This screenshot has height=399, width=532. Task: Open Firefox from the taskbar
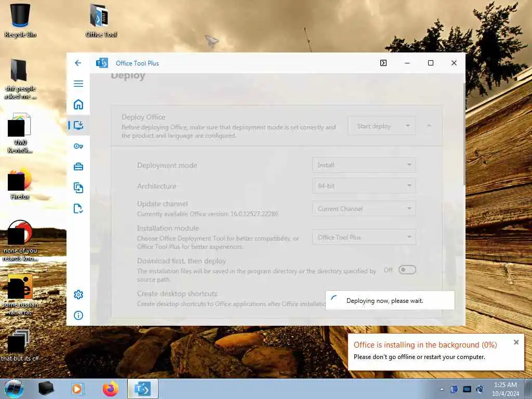[x=110, y=389]
